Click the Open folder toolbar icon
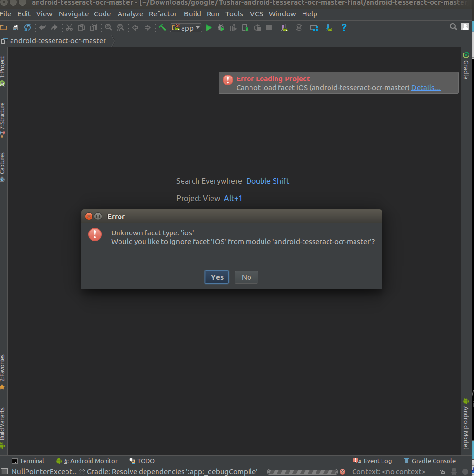Screen dimensions: 474x476 coord(3,27)
